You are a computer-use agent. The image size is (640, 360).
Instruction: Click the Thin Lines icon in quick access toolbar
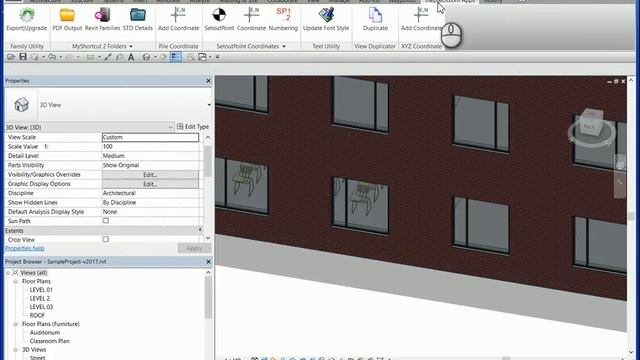176,57
